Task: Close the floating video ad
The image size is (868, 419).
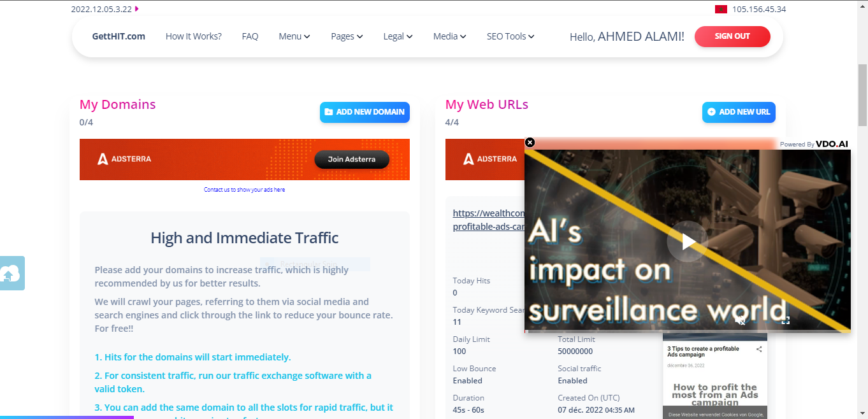Action: point(530,143)
